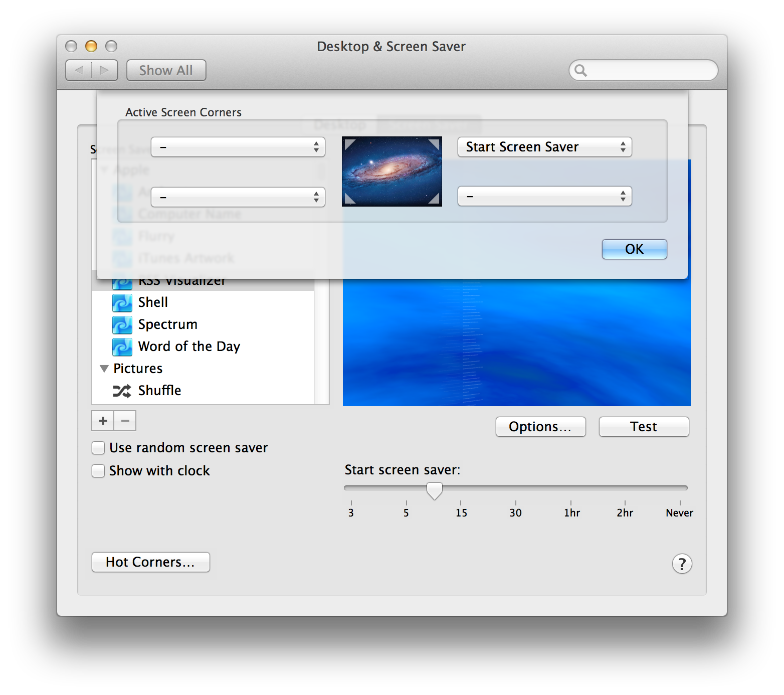Image resolution: width=784 pixels, height=695 pixels.
Task: Select the Shell screen saver icon
Action: point(122,303)
